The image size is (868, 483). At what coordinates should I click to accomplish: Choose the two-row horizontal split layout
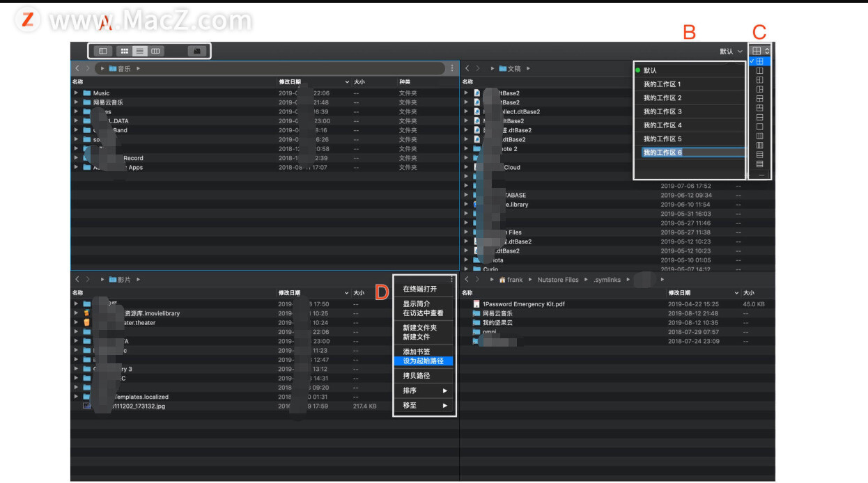pos(759,117)
